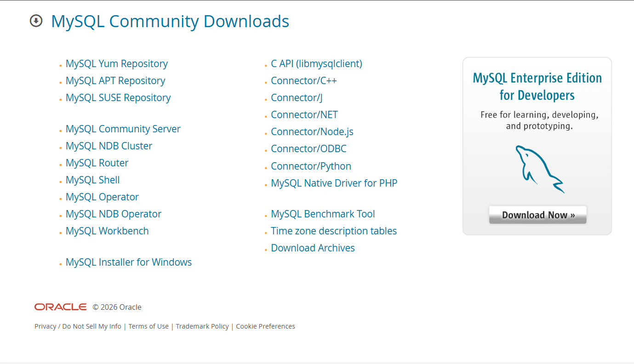Open MySQL Shell download page
Viewport: 634px width, 364px height.
[x=93, y=180]
